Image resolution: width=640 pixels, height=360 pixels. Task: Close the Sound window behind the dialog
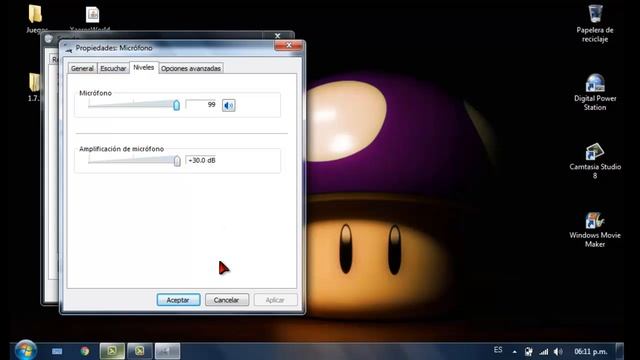tap(278, 36)
